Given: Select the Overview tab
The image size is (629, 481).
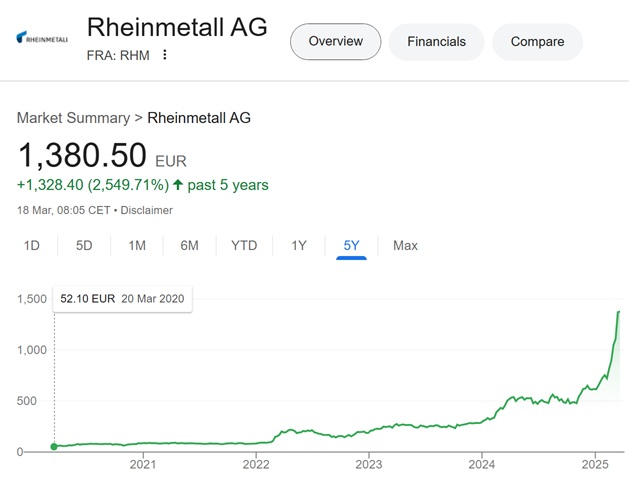Looking at the screenshot, I should 335,41.
